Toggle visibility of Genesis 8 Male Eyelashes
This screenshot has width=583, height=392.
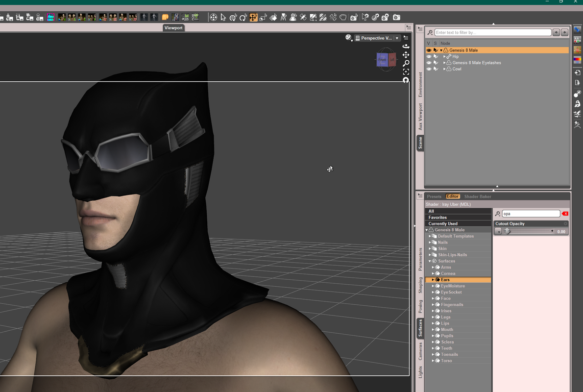pyautogui.click(x=429, y=63)
